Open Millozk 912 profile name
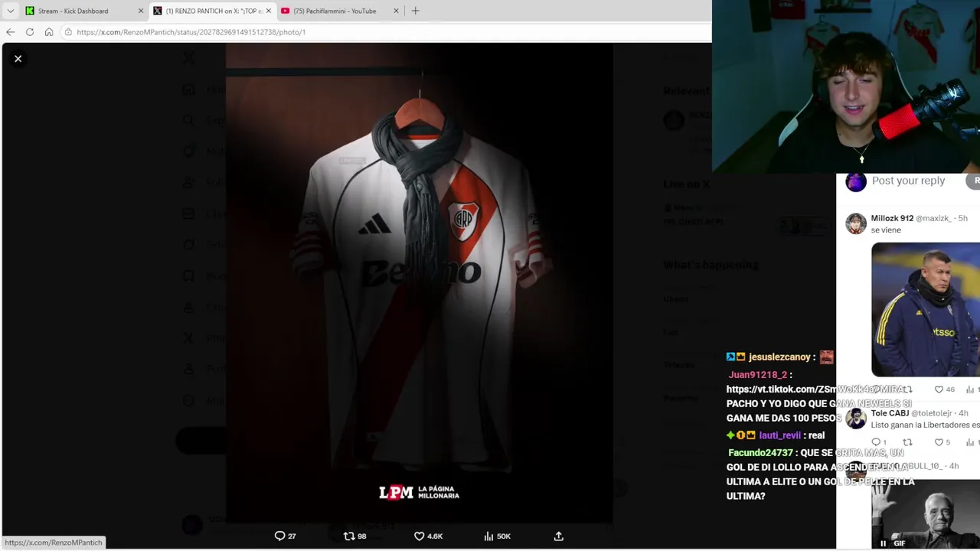Viewport: 980px width, 551px height. coord(892,218)
